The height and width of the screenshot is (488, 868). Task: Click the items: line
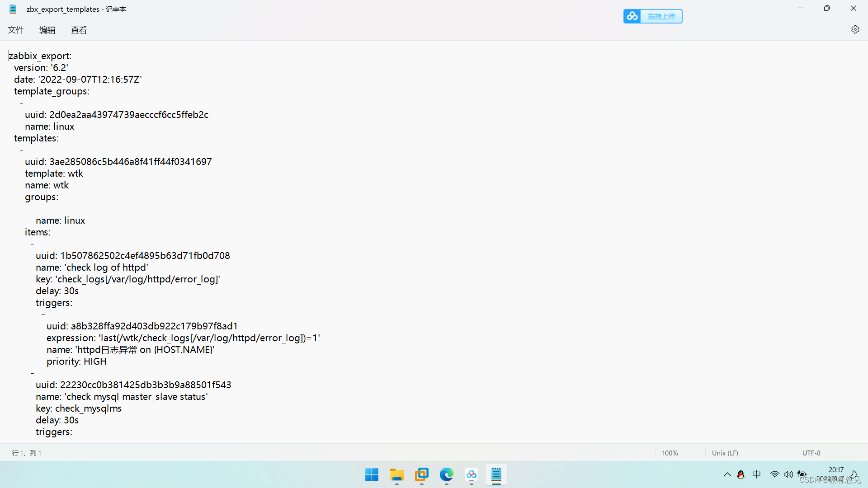(x=38, y=232)
